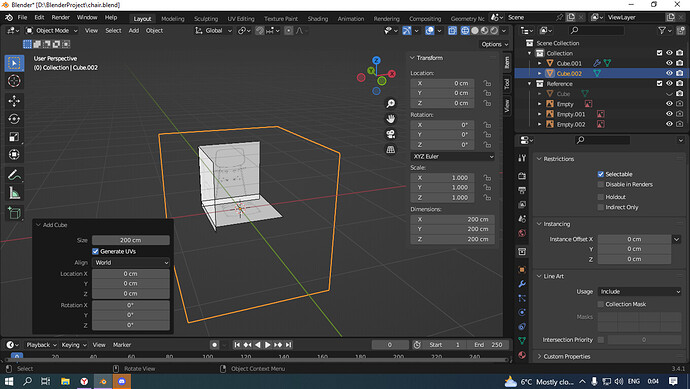The image size is (690, 389).
Task: Select the Annotate pencil tool
Action: pyautogui.click(x=14, y=175)
